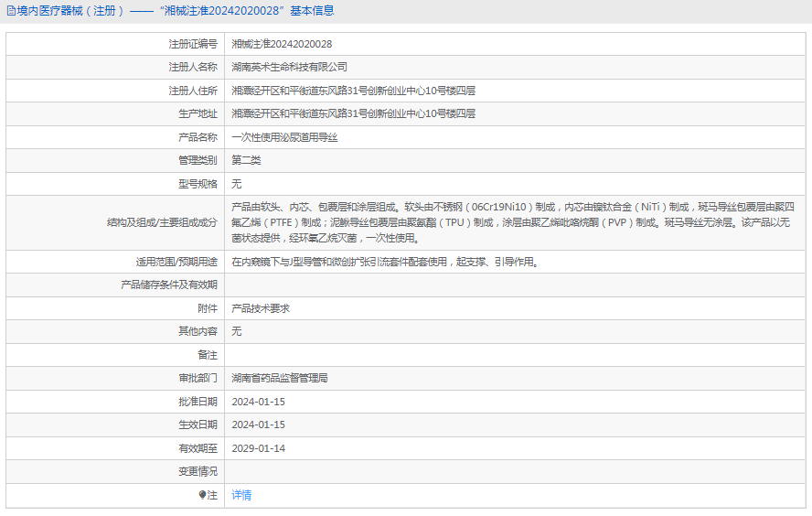Image resolution: width=812 pixels, height=516 pixels.
Task: Click the 产品储存条件及有效期 label
Action: tap(169, 285)
